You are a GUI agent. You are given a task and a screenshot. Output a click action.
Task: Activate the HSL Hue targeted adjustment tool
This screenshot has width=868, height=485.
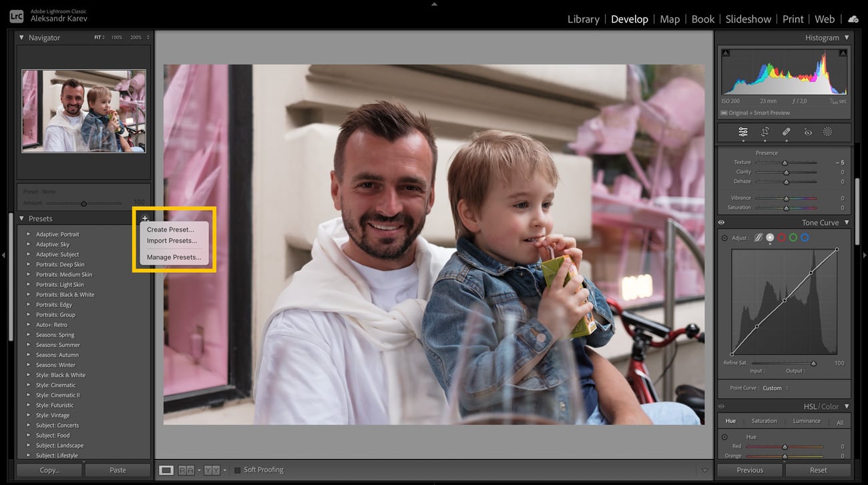point(724,437)
